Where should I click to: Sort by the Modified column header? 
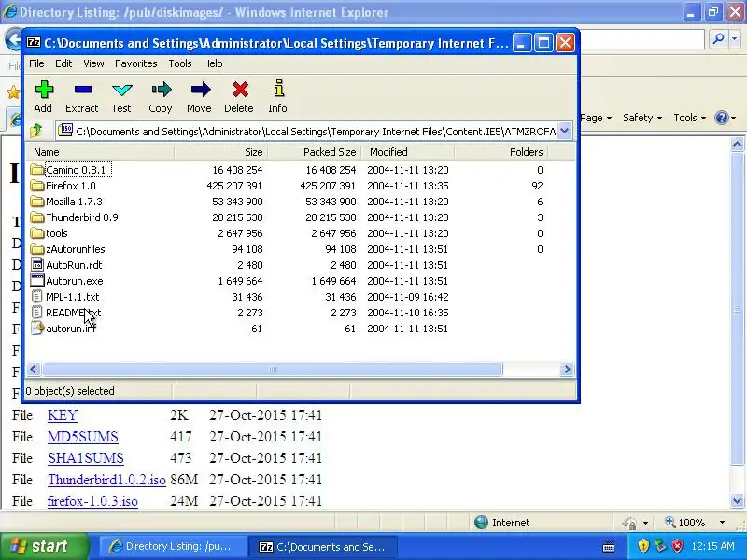click(x=408, y=152)
